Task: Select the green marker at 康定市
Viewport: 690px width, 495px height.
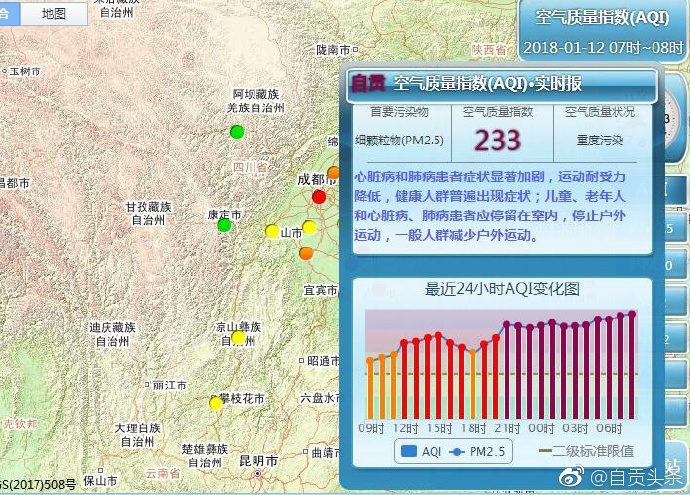Action: [x=224, y=225]
